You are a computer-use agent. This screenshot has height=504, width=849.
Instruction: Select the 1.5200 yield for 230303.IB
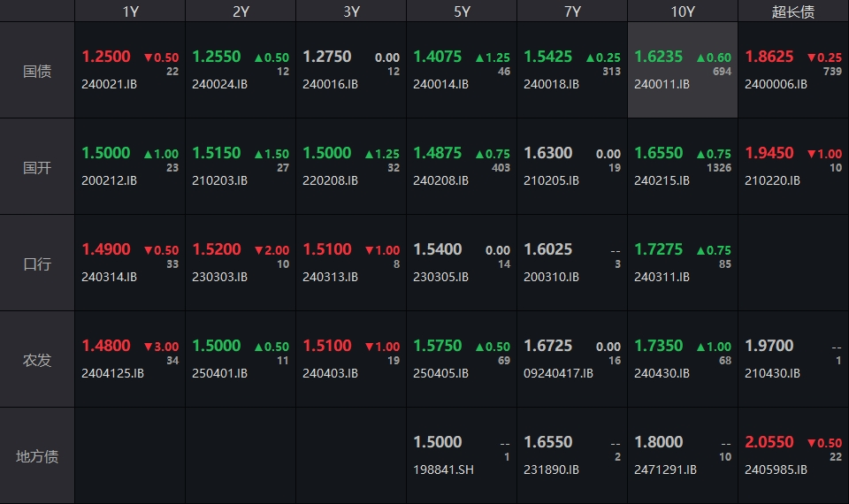coord(217,249)
